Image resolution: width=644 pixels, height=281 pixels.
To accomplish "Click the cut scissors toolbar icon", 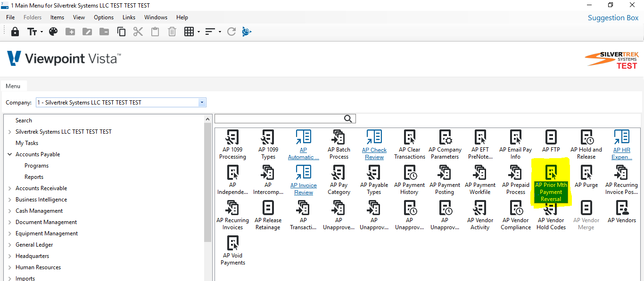I will pos(138,32).
